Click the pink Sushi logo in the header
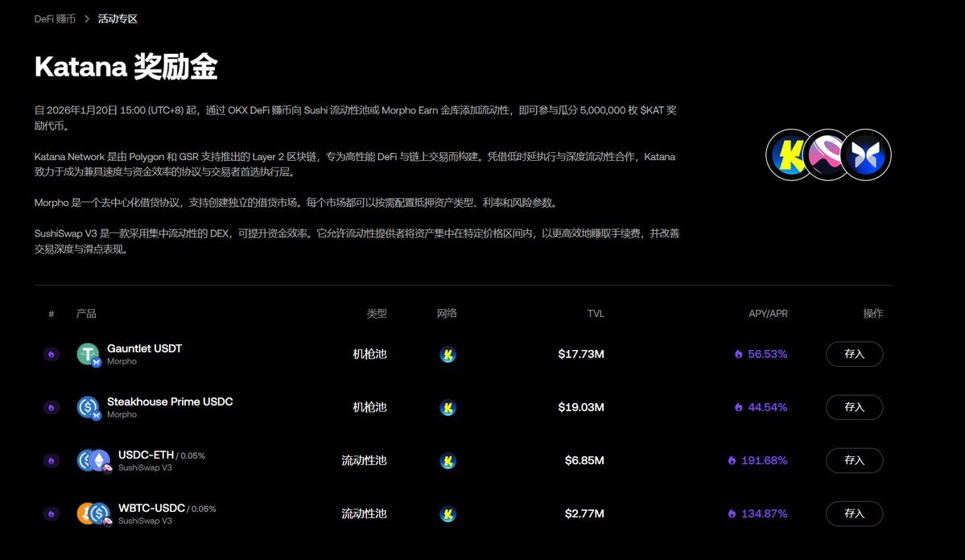Viewport: 965px width, 560px height. [827, 154]
